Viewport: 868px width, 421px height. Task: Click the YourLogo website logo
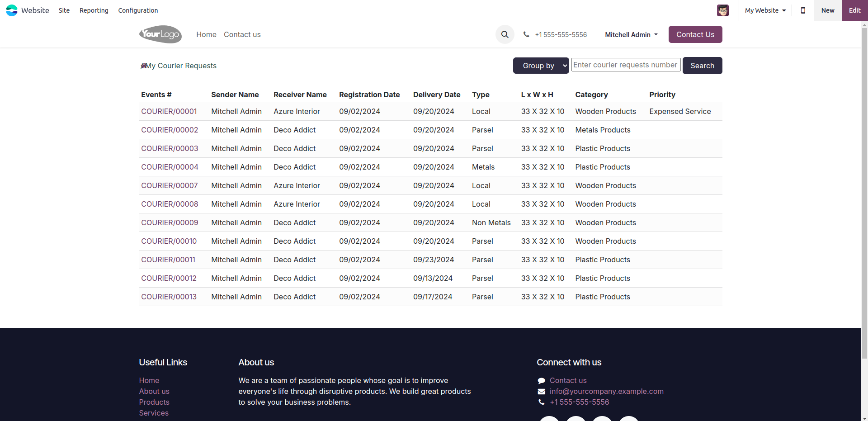coord(160,34)
